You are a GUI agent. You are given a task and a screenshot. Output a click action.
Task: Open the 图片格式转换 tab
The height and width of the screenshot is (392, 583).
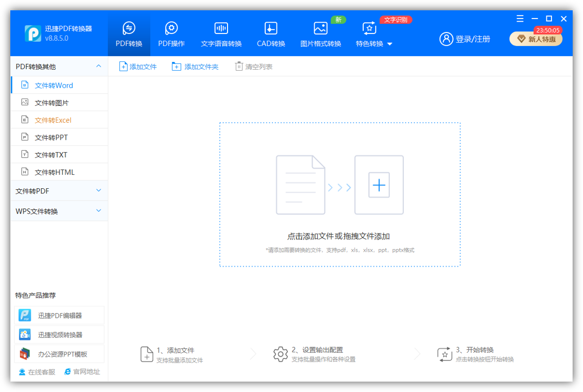pos(320,34)
